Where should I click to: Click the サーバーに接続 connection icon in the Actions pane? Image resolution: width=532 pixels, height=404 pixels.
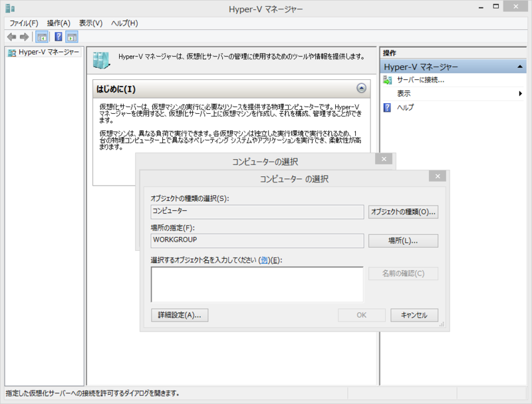(x=386, y=81)
